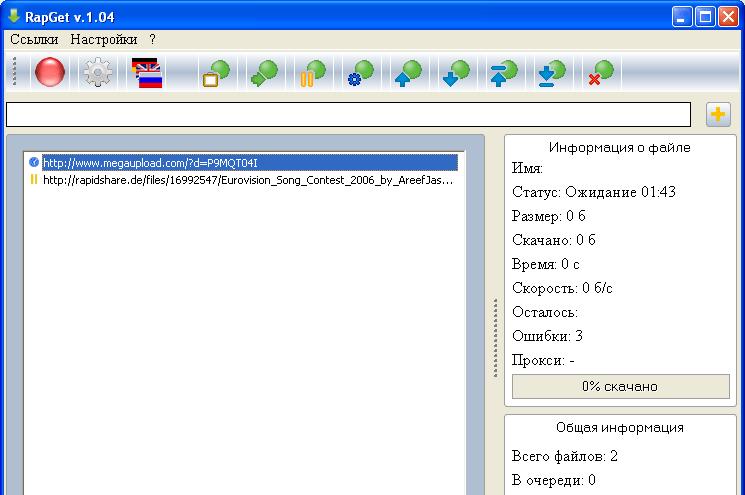Viewport: 745px width, 495px height.
Task: Click the Имя: label
Action: coord(527,168)
